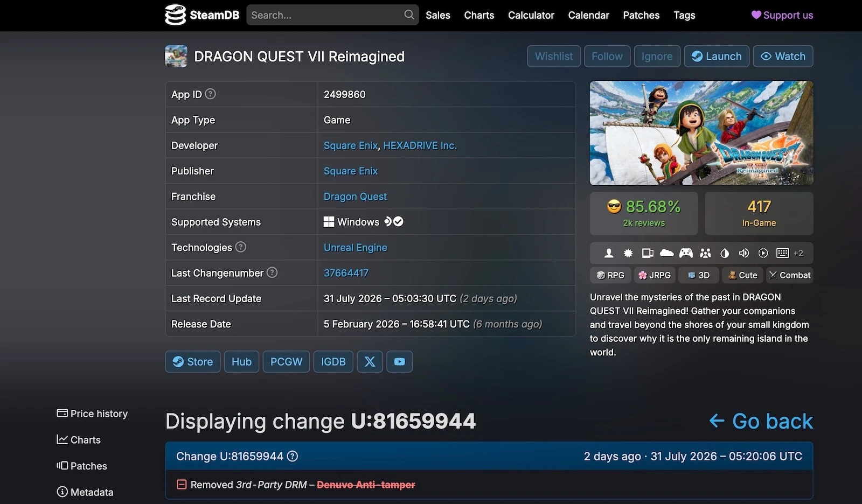Open the Calculator page
The width and height of the screenshot is (862, 504).
(531, 15)
